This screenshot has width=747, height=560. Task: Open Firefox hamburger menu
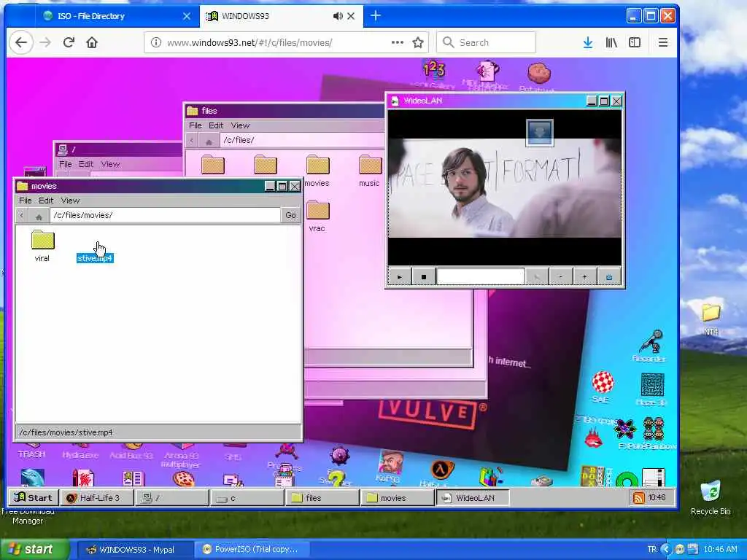click(x=662, y=42)
